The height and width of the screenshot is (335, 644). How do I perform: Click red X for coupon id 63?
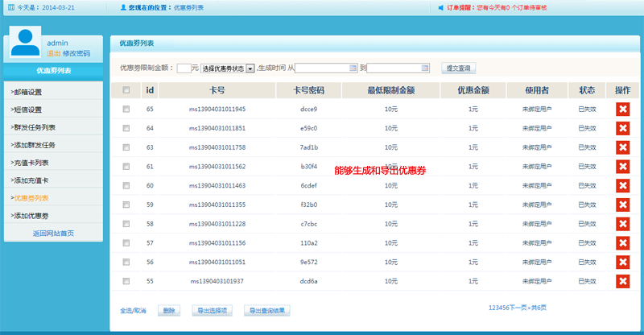622,147
